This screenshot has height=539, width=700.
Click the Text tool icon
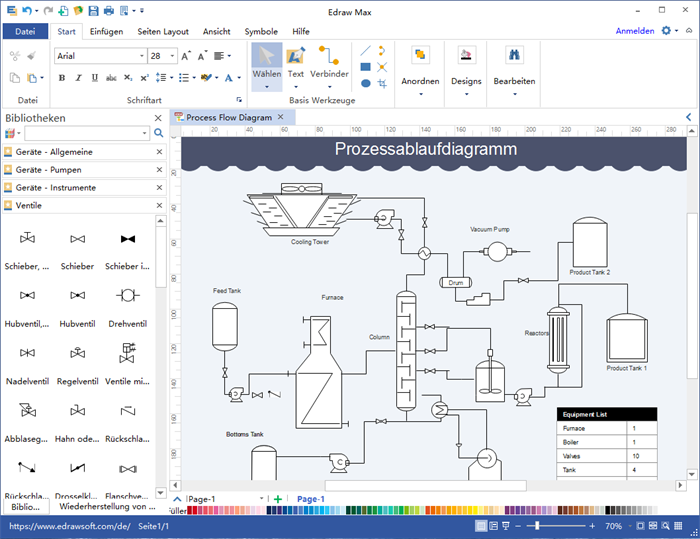click(296, 56)
